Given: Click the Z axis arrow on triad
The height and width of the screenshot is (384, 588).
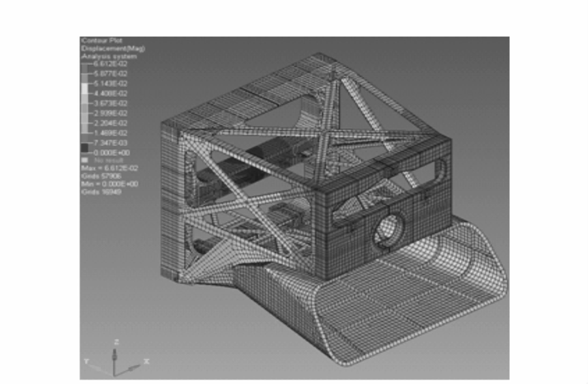Looking at the screenshot, I should (x=115, y=355).
